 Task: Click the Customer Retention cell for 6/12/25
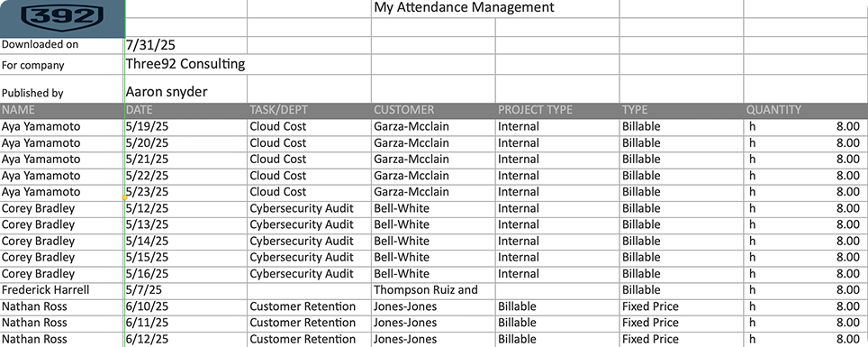coord(310,339)
